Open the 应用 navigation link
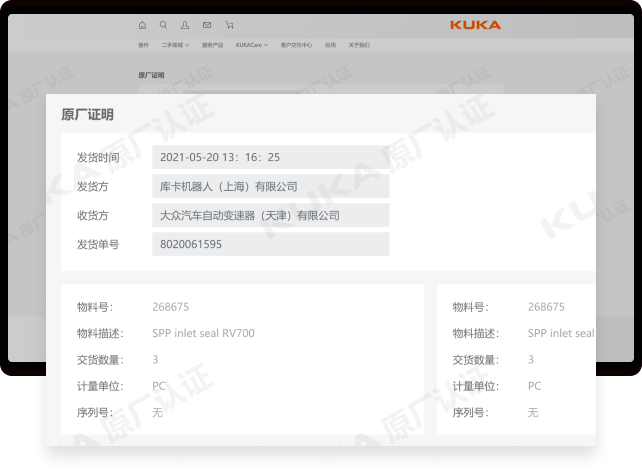 pyautogui.click(x=330, y=45)
